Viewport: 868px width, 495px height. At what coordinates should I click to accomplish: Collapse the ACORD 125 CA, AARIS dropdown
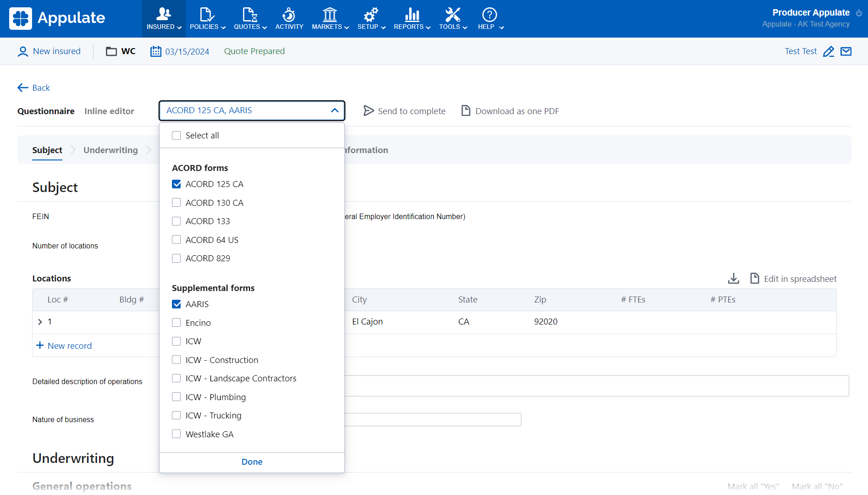point(334,110)
